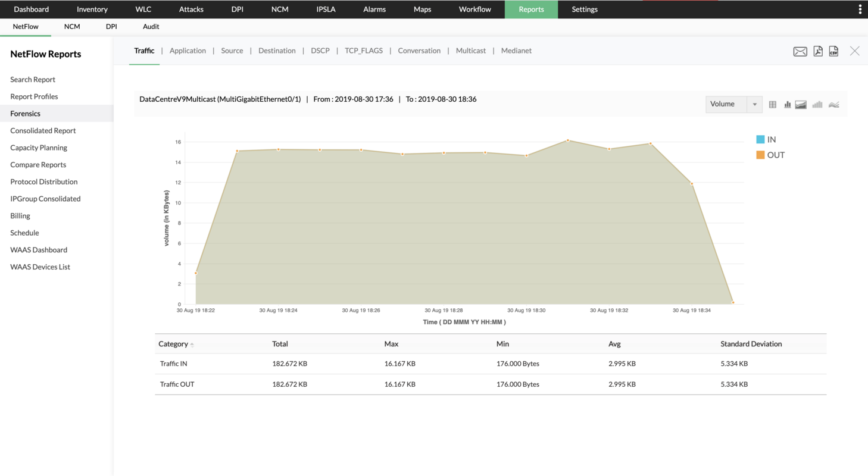Image resolution: width=868 pixels, height=476 pixels.
Task: Switch to the Source report tab
Action: [x=232, y=51]
